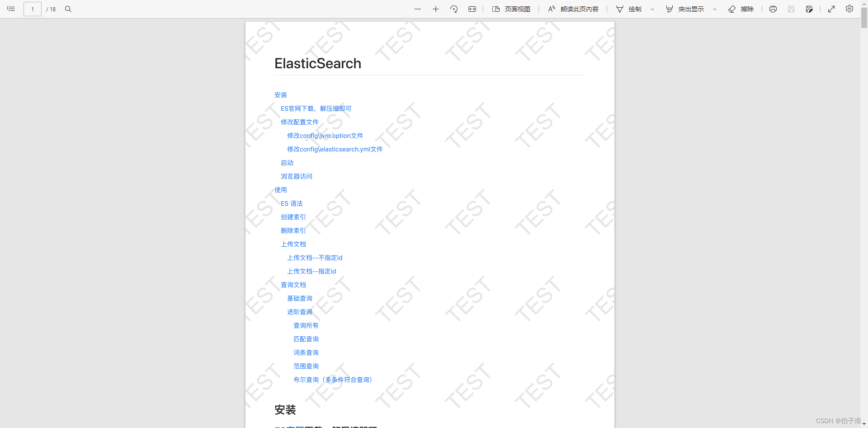
Task: Open 布尔查询（多条件符合查询）link
Action: click(x=333, y=380)
